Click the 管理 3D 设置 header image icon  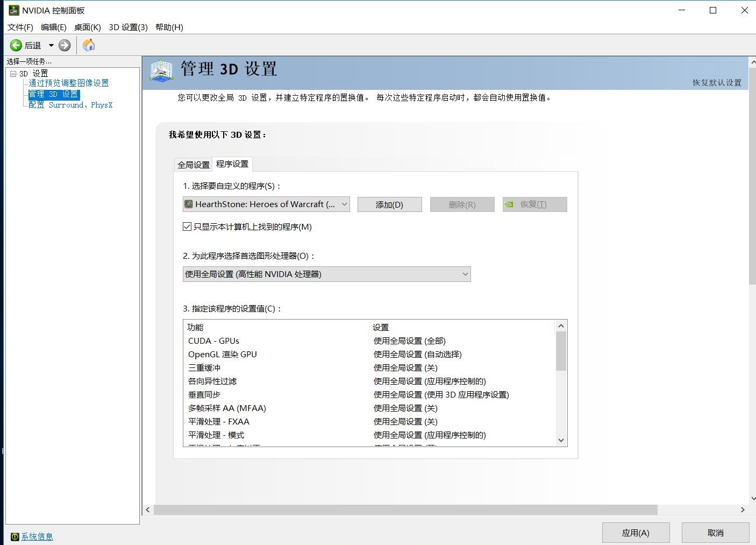[x=161, y=71]
